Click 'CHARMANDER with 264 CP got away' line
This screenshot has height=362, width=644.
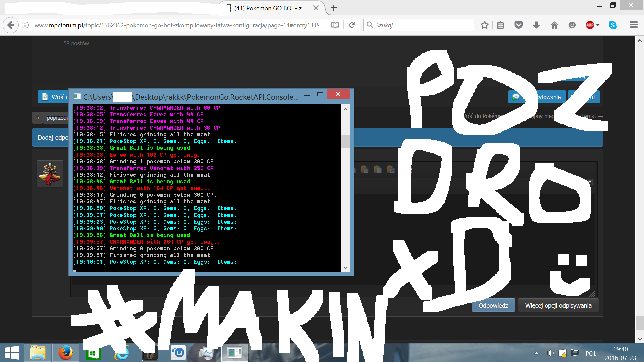[x=147, y=242]
